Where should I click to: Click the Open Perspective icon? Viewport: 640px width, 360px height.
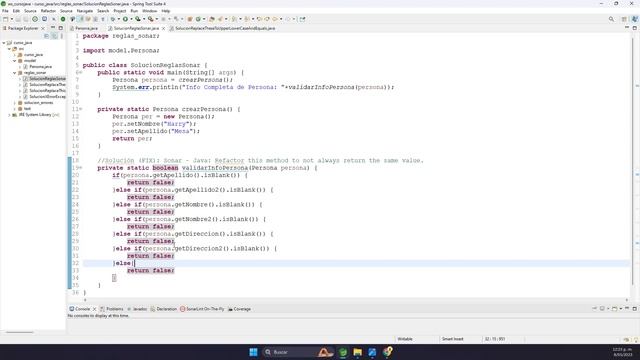(x=624, y=19)
